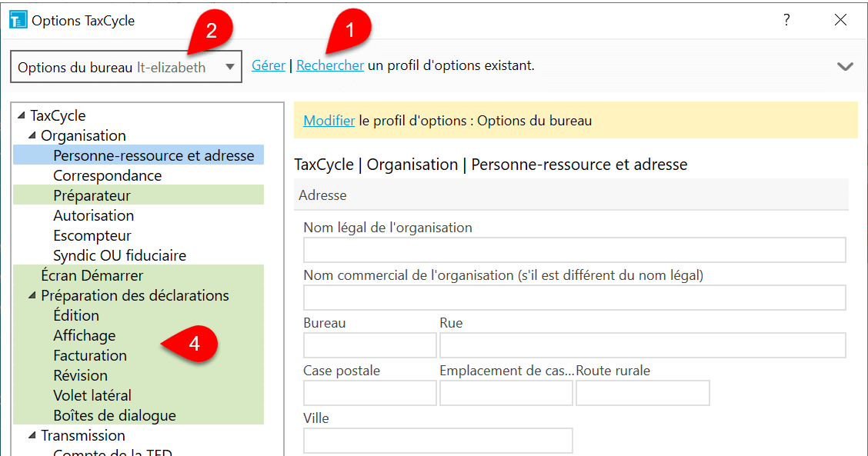Click the Rue input field
Viewport: 868px width, 456px height.
[643, 345]
